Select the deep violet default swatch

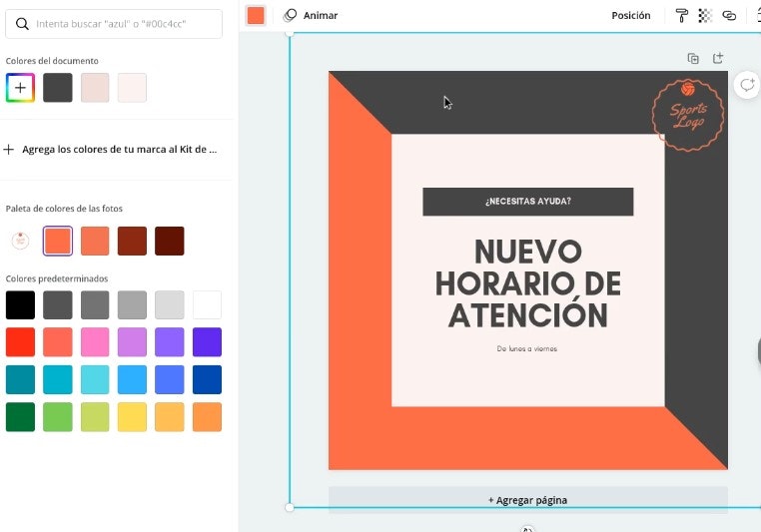pos(208,342)
